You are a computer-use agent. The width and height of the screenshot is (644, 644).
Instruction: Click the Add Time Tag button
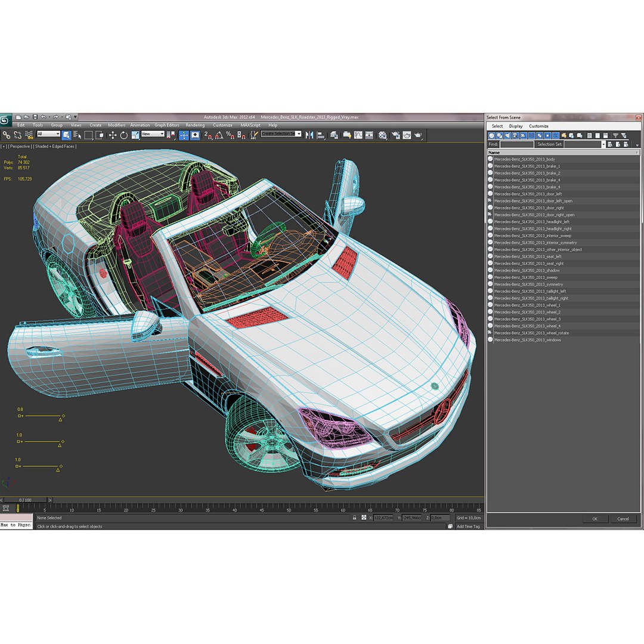(468, 526)
